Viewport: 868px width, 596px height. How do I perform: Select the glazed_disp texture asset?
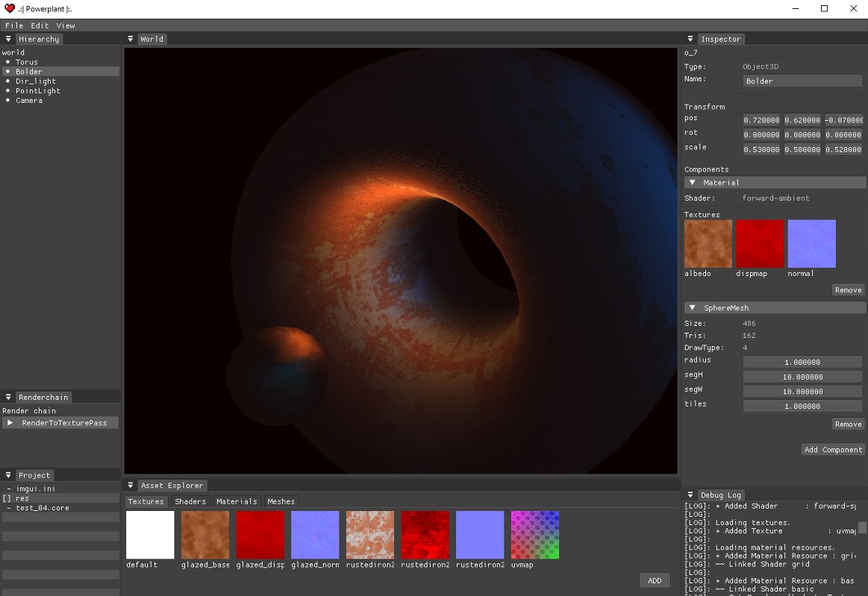pyautogui.click(x=260, y=535)
